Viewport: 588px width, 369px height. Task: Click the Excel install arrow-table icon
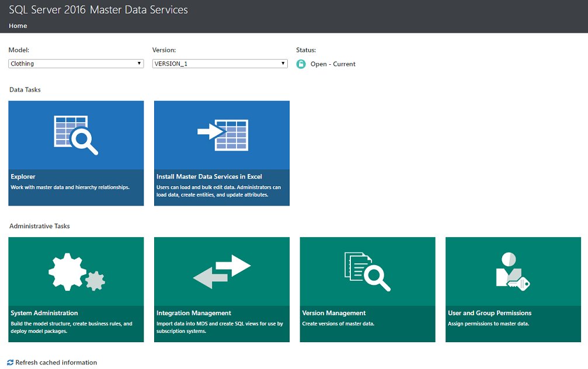click(222, 135)
